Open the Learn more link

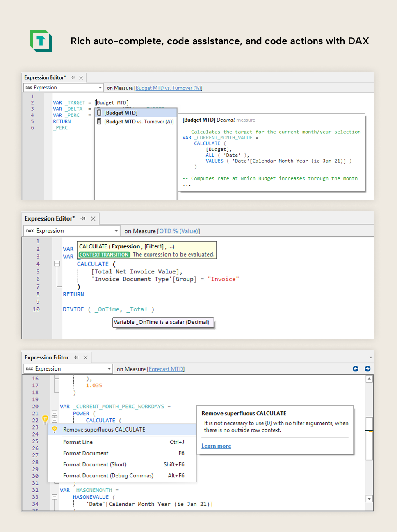216,446
